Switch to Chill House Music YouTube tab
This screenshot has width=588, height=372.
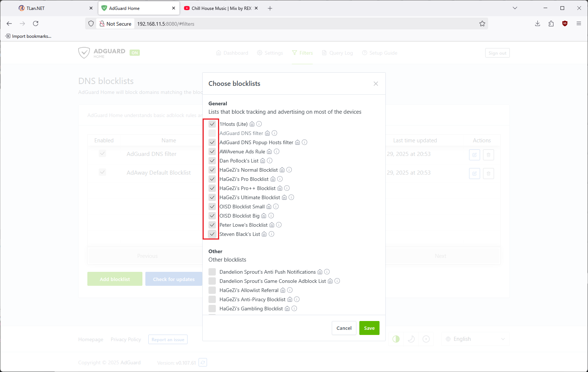[x=221, y=8]
